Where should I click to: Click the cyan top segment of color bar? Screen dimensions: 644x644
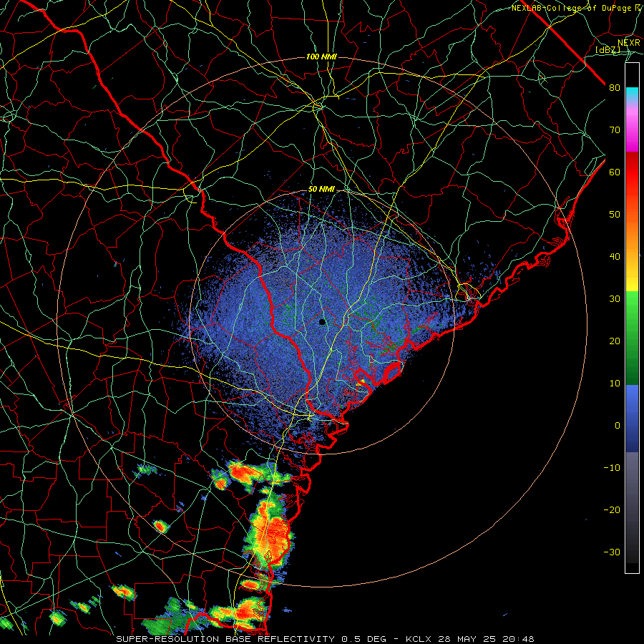(x=632, y=94)
